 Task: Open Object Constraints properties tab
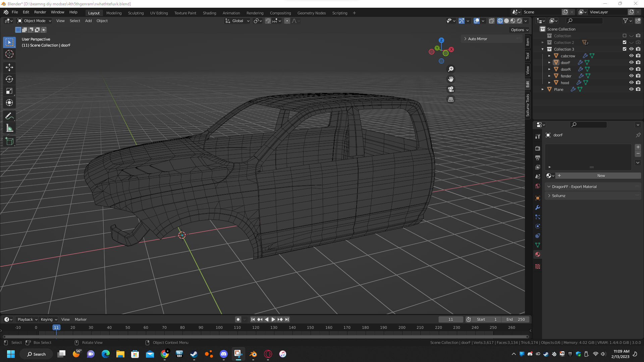pyautogui.click(x=538, y=236)
